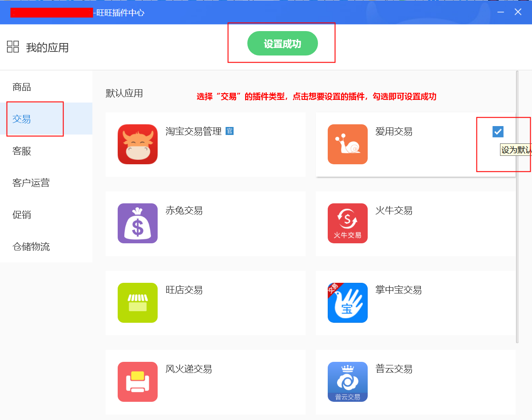The image size is (532, 420).
Task: Switch to the 商品 category
Action: (x=22, y=87)
